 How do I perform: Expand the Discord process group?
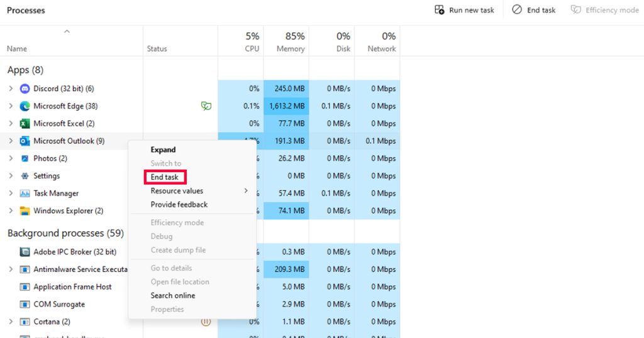pyautogui.click(x=11, y=89)
